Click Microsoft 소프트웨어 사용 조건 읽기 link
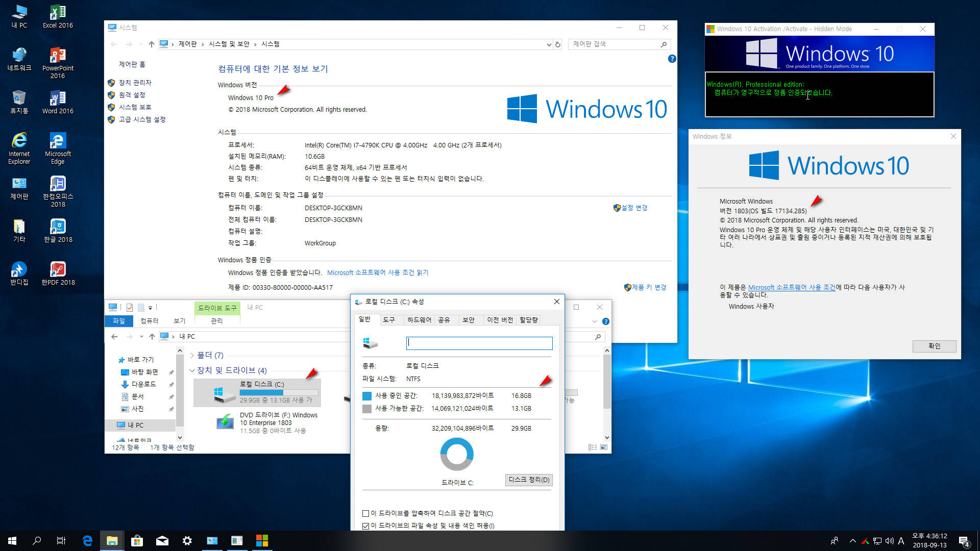This screenshot has height=551, width=980. (378, 272)
